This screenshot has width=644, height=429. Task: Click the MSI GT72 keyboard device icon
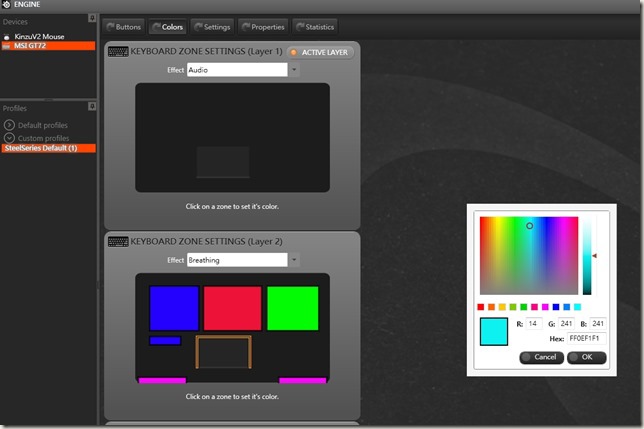click(6, 46)
